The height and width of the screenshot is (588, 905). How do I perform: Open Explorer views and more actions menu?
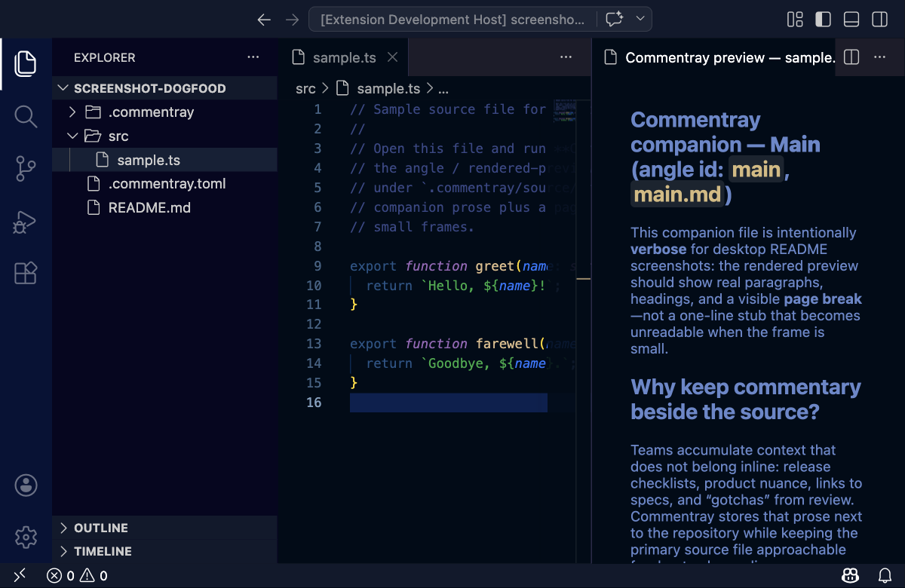coord(253,57)
